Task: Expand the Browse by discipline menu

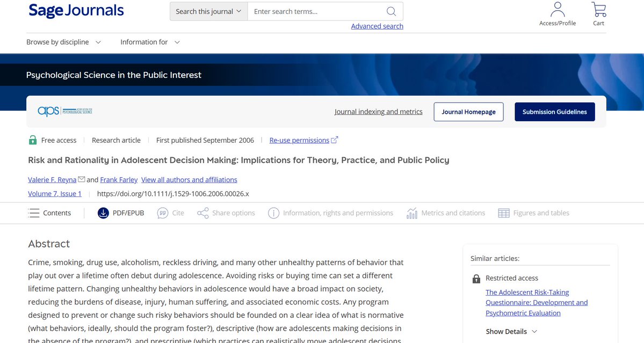Action: coord(64,42)
